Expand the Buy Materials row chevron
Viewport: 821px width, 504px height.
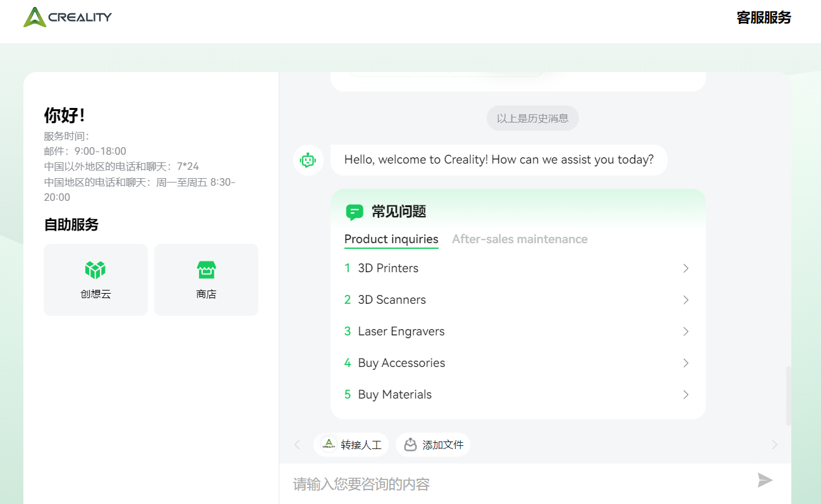[x=686, y=395]
